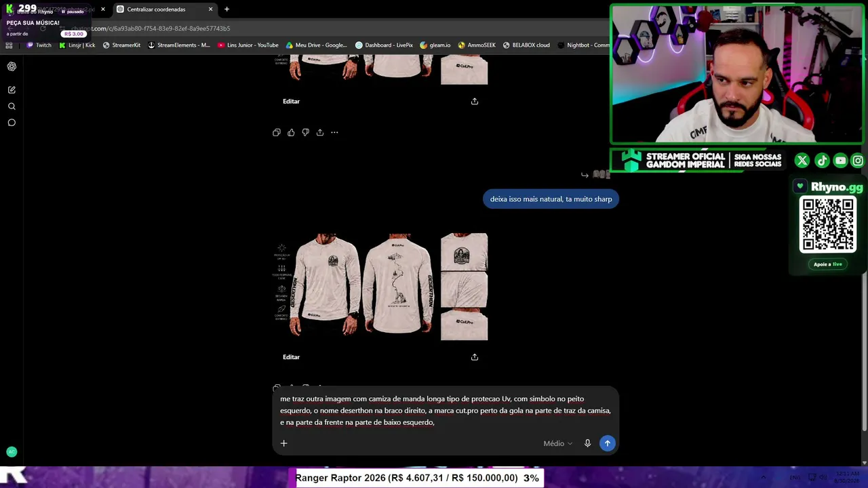The height and width of the screenshot is (488, 868).
Task: Open the ChatGPT logo sidebar icon
Action: pos(12,66)
